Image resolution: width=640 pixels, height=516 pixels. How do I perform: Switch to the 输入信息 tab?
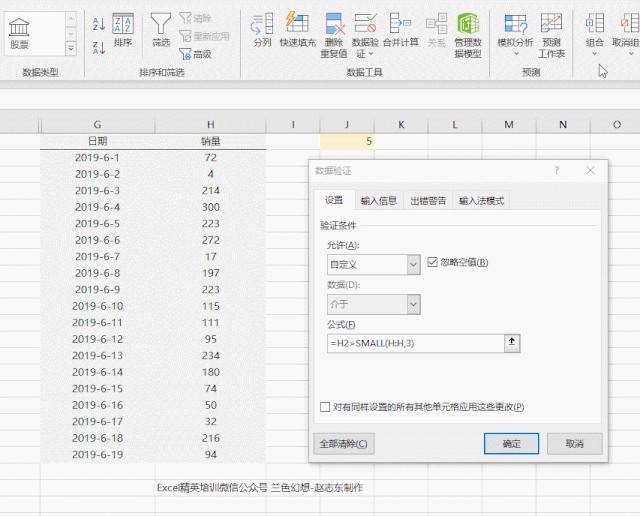[x=379, y=201]
